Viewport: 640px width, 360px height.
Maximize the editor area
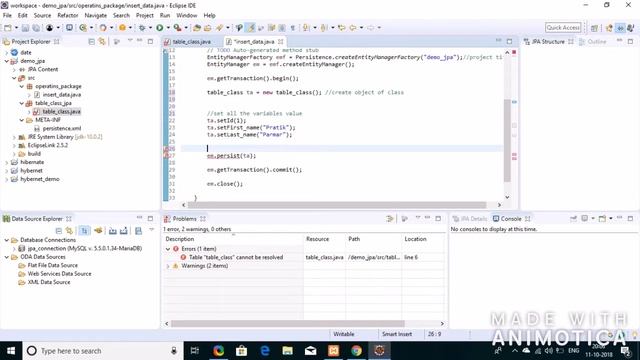point(509,41)
